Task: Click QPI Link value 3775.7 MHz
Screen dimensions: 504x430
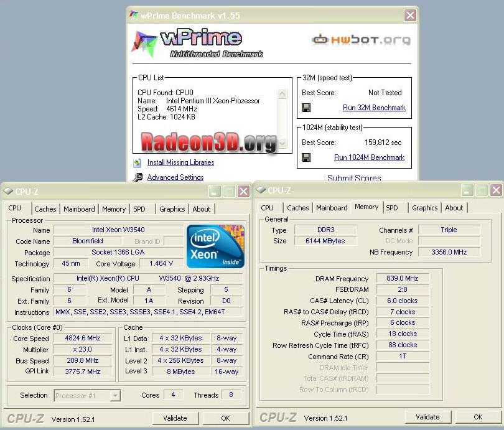Action: click(x=83, y=372)
